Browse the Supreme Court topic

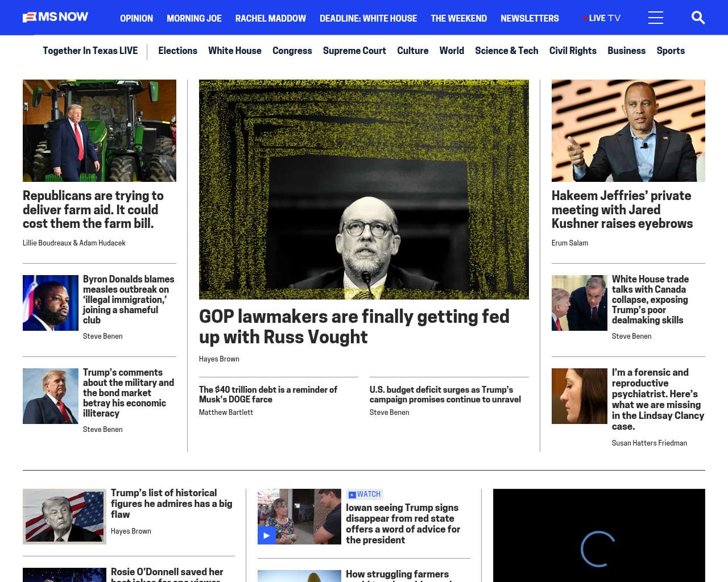pyautogui.click(x=354, y=51)
